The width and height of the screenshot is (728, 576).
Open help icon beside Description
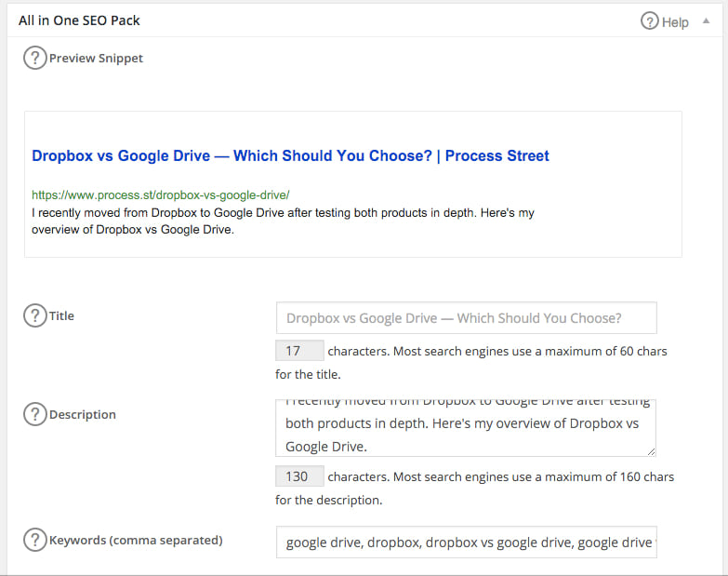click(35, 414)
